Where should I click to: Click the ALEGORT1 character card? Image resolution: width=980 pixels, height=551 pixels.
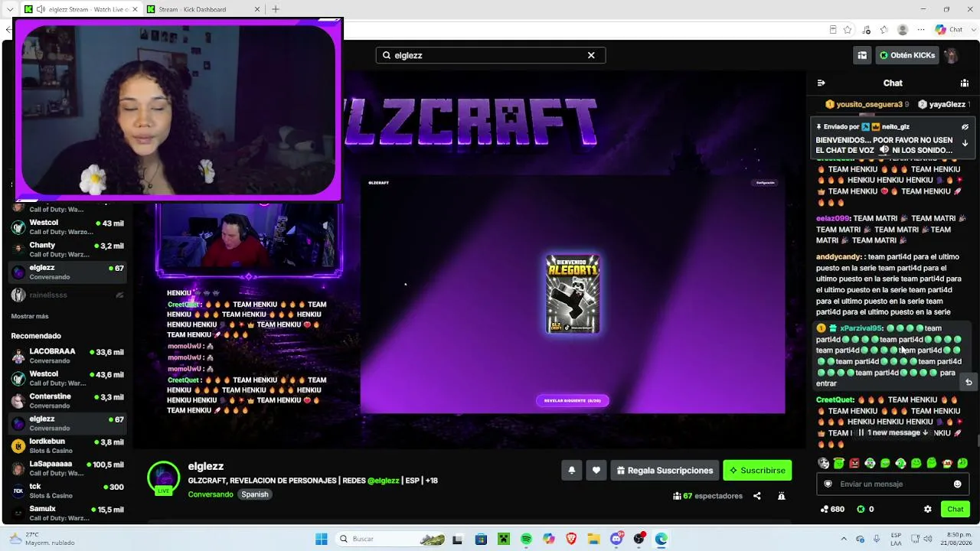[573, 295]
